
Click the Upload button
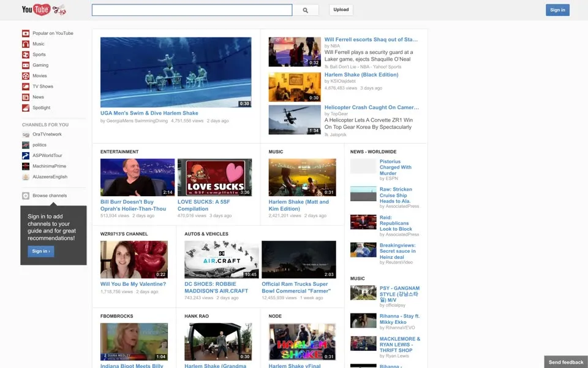[x=341, y=10]
